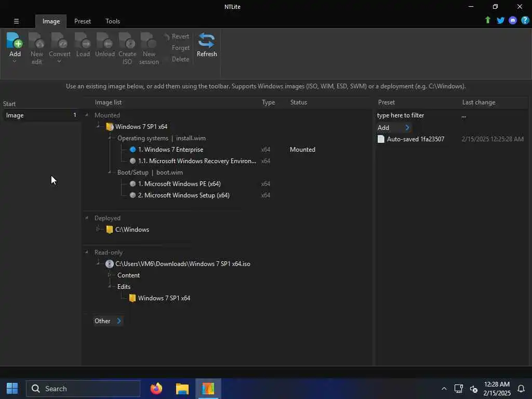Click the taskbar Search box
Viewport: 532px width, 399px height.
83,389
